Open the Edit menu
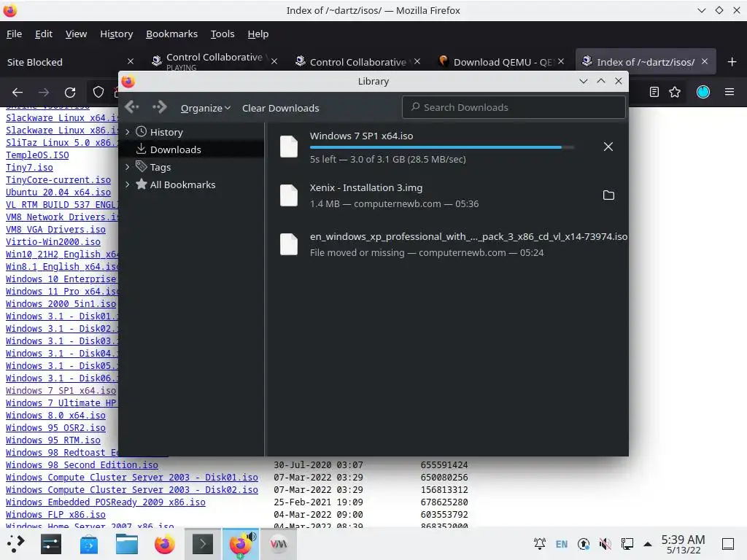 pos(43,34)
